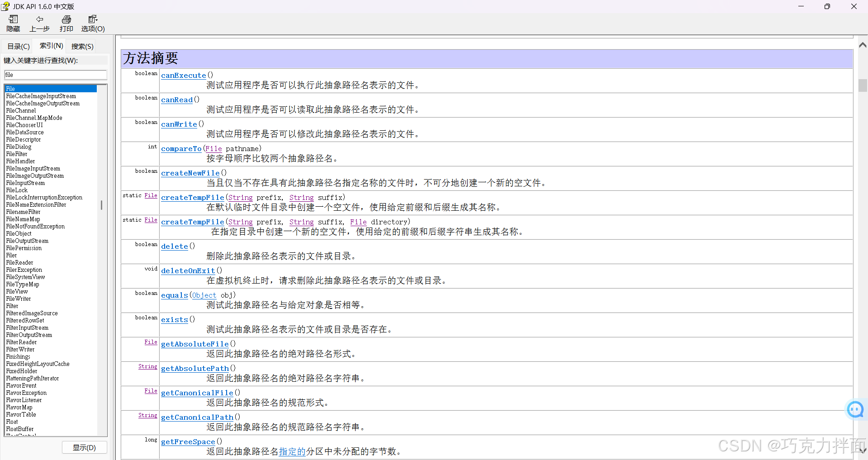
Task: Click String return type of getAbsolutePath
Action: pos(148,366)
